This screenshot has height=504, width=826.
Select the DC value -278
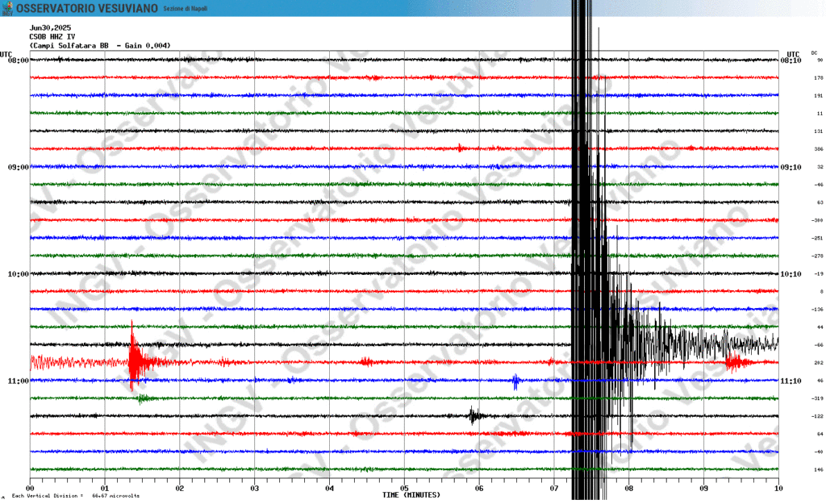pos(817,256)
